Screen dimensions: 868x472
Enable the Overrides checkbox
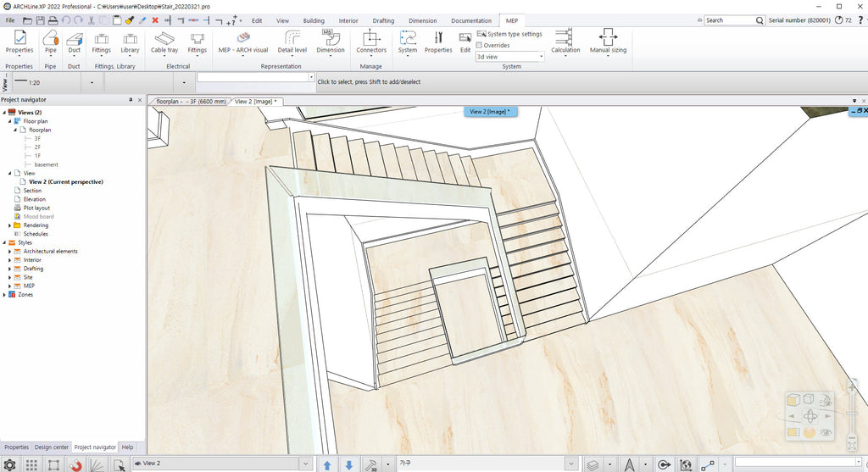tap(481, 45)
